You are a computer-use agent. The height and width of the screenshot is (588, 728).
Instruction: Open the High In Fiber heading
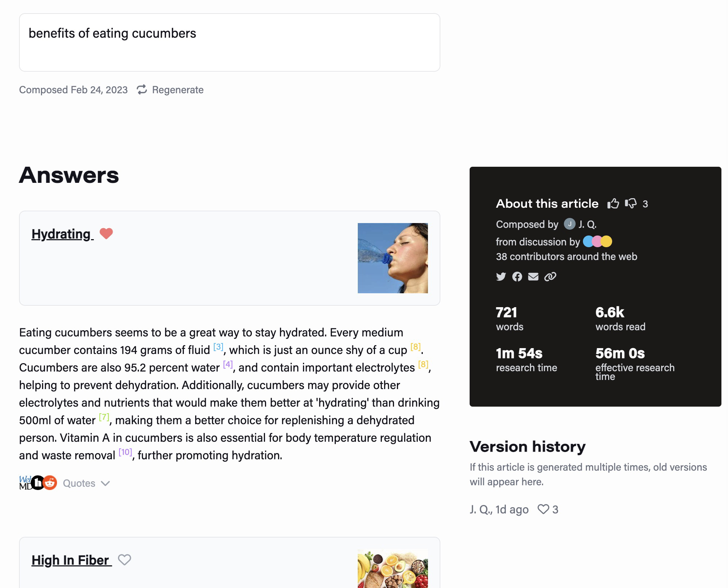click(72, 560)
